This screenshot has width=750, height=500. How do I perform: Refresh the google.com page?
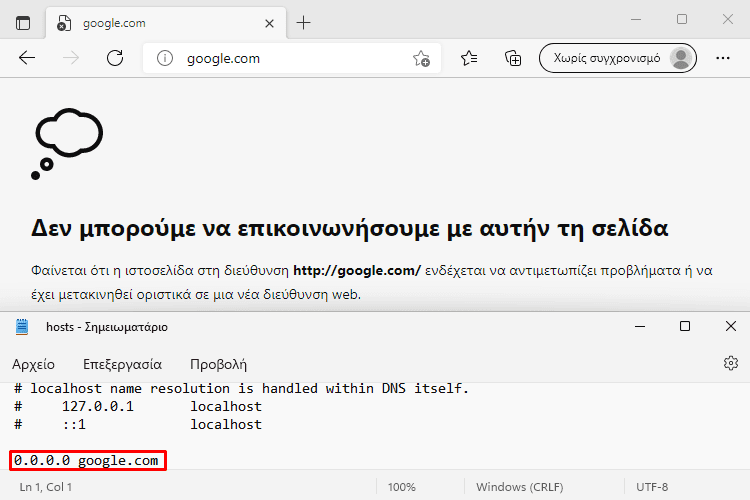115,58
